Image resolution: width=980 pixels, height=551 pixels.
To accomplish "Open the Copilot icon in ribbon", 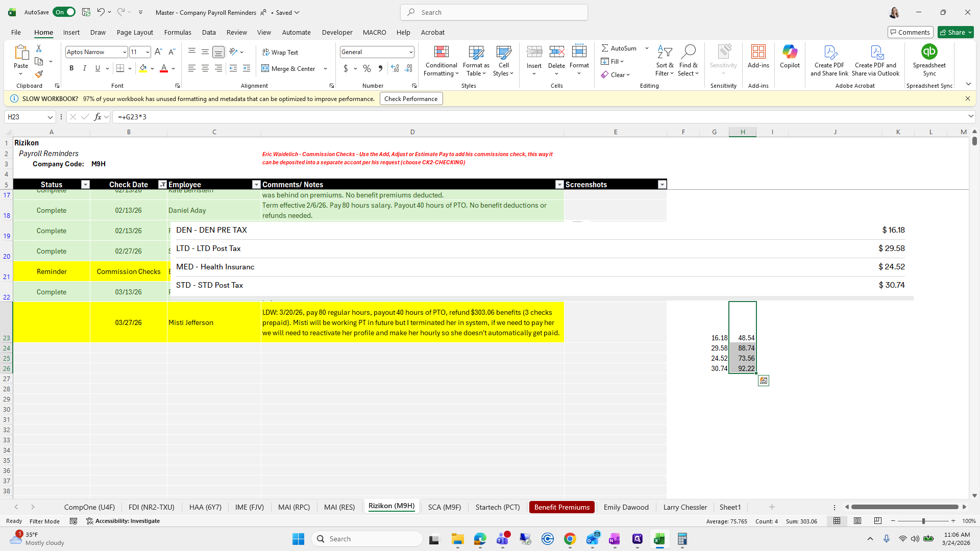I will [790, 52].
